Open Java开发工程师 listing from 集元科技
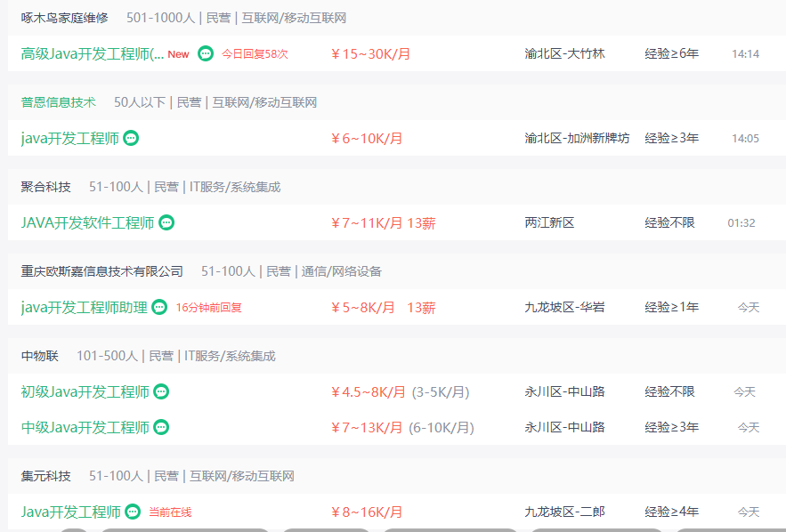This screenshot has width=786, height=532. click(x=70, y=512)
